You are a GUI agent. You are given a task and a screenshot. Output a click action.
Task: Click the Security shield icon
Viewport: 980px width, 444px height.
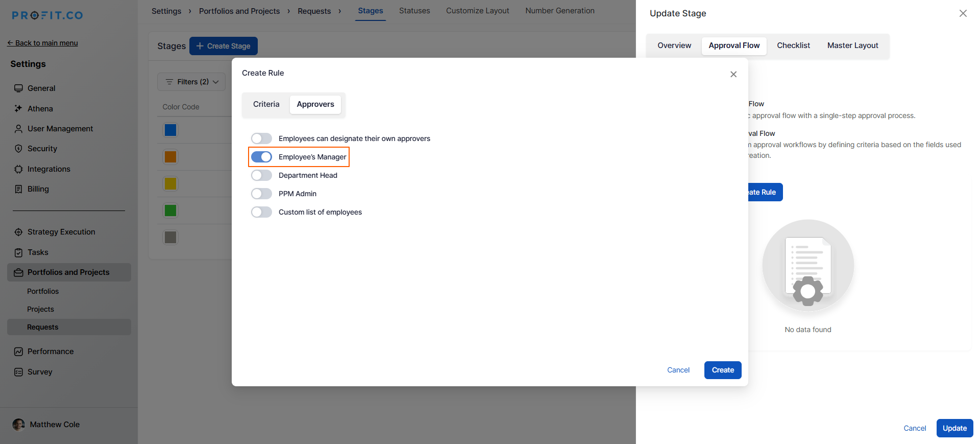pos(18,149)
